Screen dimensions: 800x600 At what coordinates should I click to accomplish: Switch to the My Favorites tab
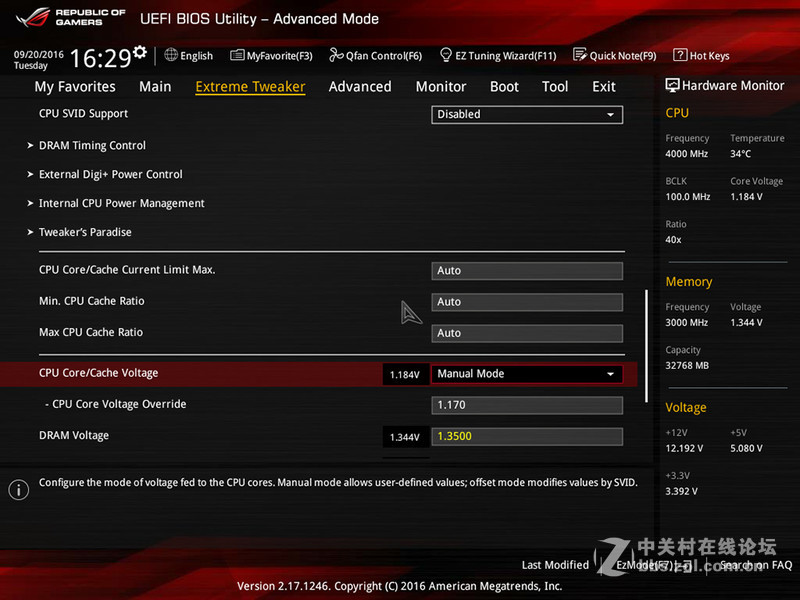tap(75, 87)
